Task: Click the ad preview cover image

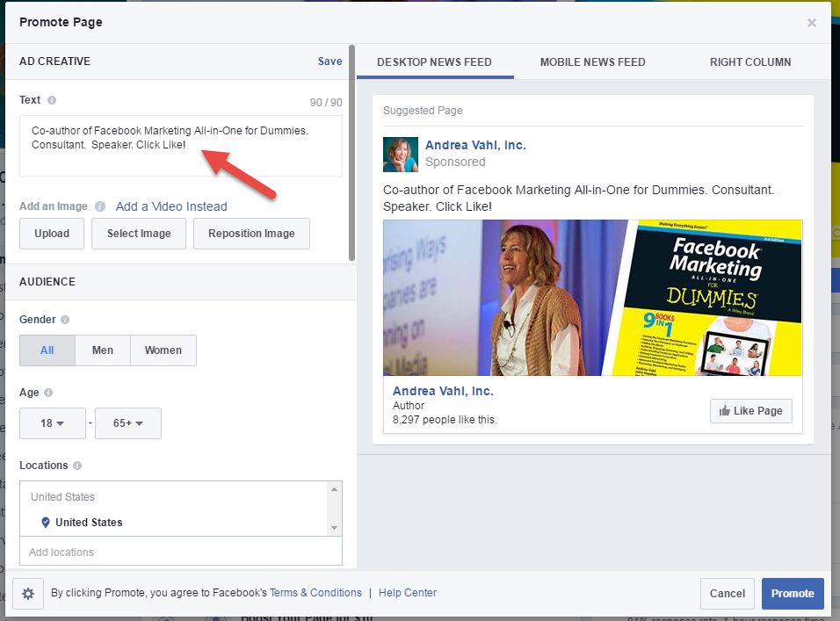Action: 592,298
